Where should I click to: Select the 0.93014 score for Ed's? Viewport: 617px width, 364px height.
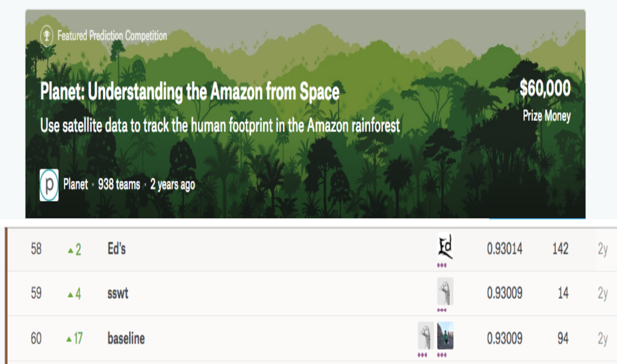(x=504, y=249)
